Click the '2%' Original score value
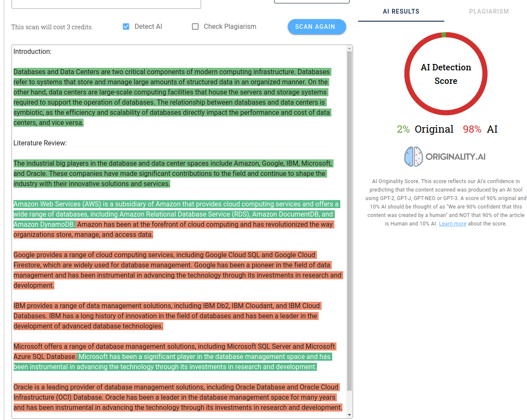The image size is (527, 420). point(403,129)
